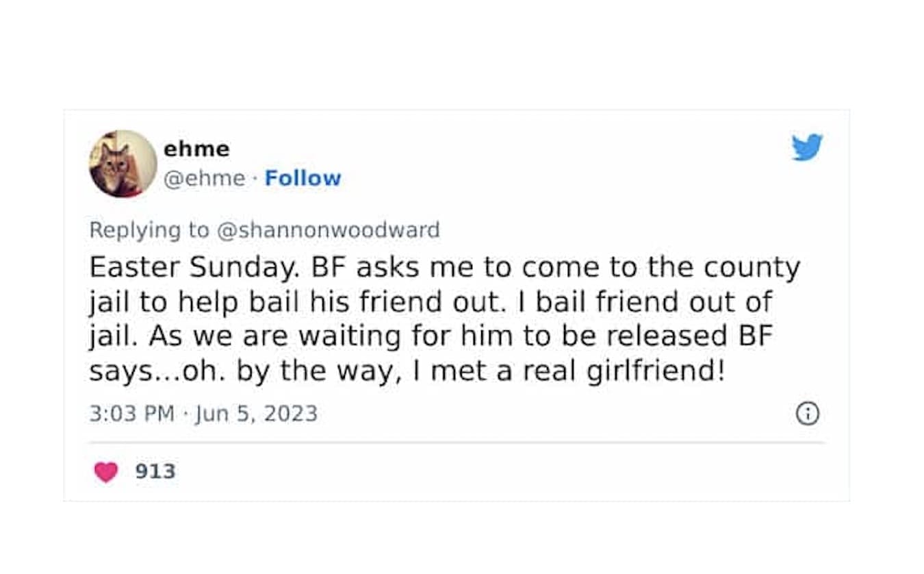Image resolution: width=924 pixels, height=574 pixels.
Task: Open the @shannonwoodward mention
Action: 328,230
